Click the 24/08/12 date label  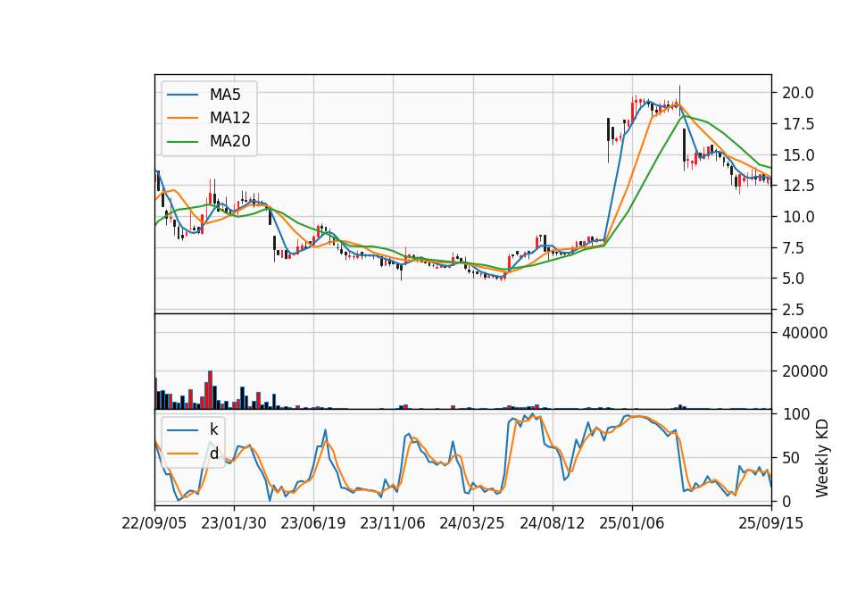552,523
